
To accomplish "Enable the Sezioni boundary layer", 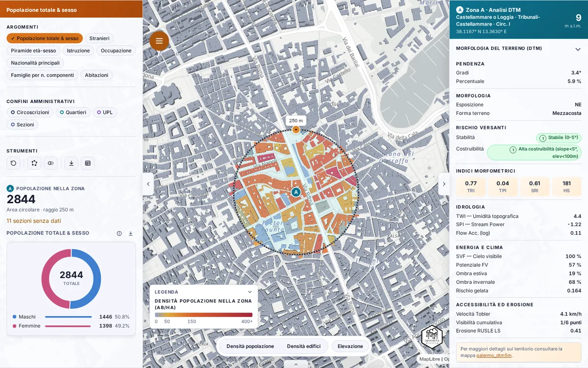I will pyautogui.click(x=22, y=125).
